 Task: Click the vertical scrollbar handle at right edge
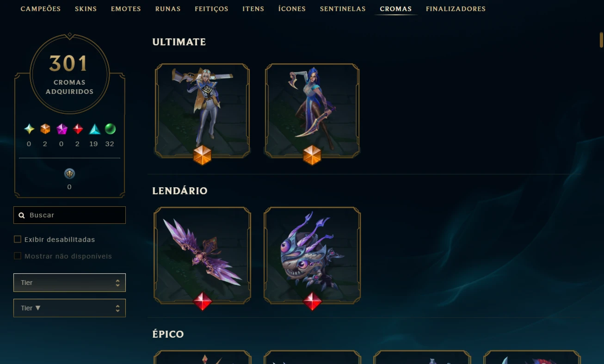[x=601, y=40]
